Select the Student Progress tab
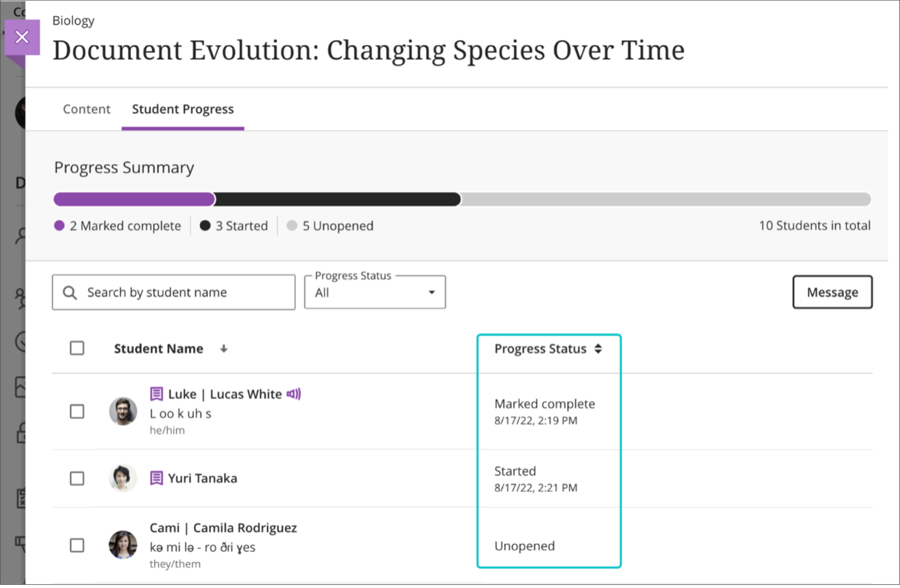 (183, 109)
